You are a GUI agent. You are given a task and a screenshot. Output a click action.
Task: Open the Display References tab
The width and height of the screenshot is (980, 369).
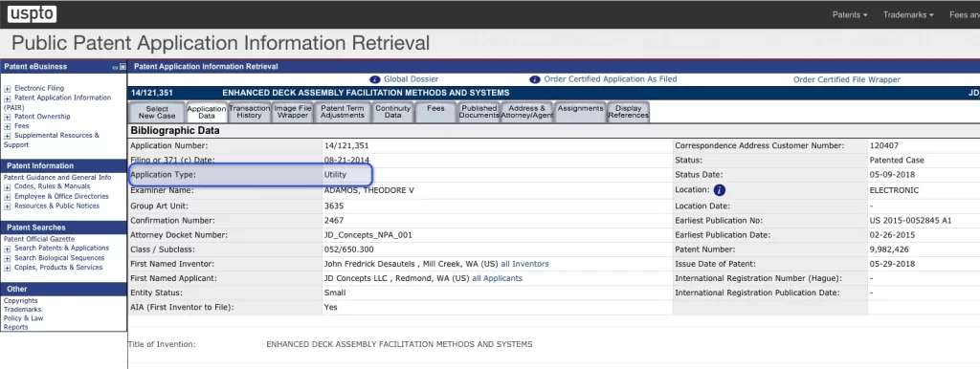click(x=628, y=112)
